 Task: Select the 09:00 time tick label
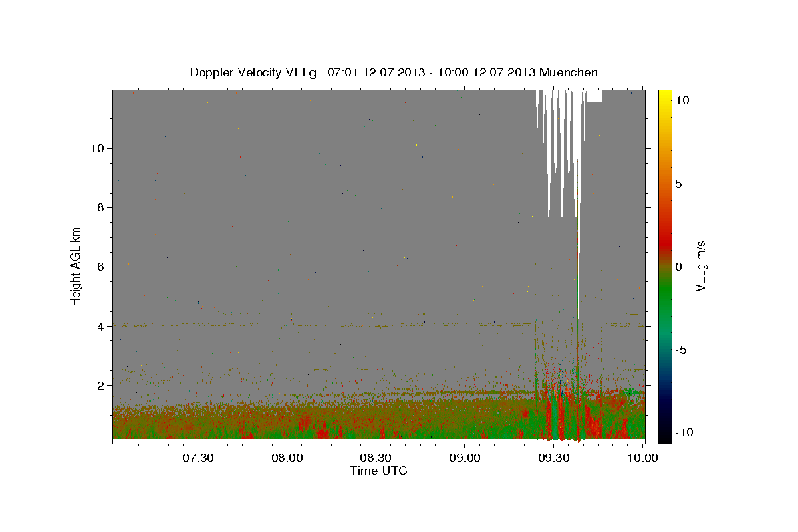click(465, 458)
